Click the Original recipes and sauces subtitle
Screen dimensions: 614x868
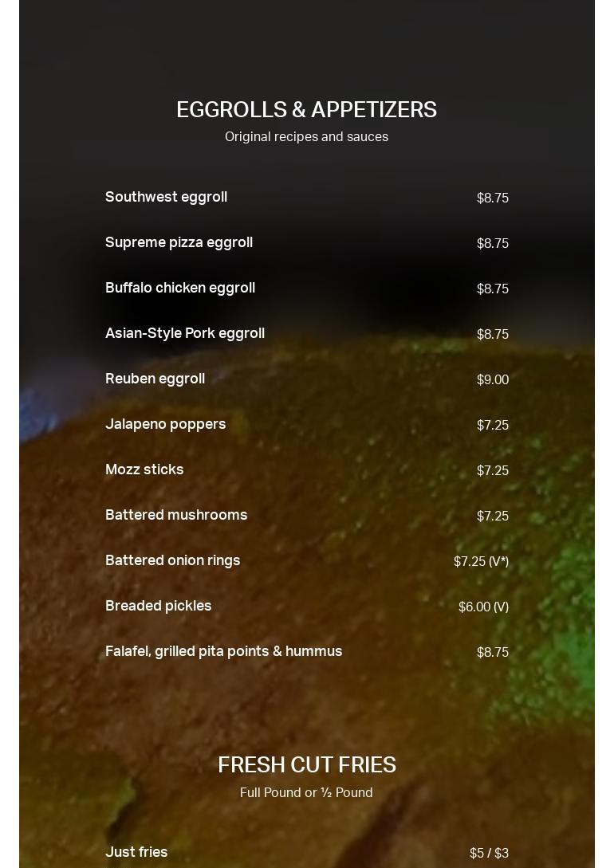tap(307, 137)
